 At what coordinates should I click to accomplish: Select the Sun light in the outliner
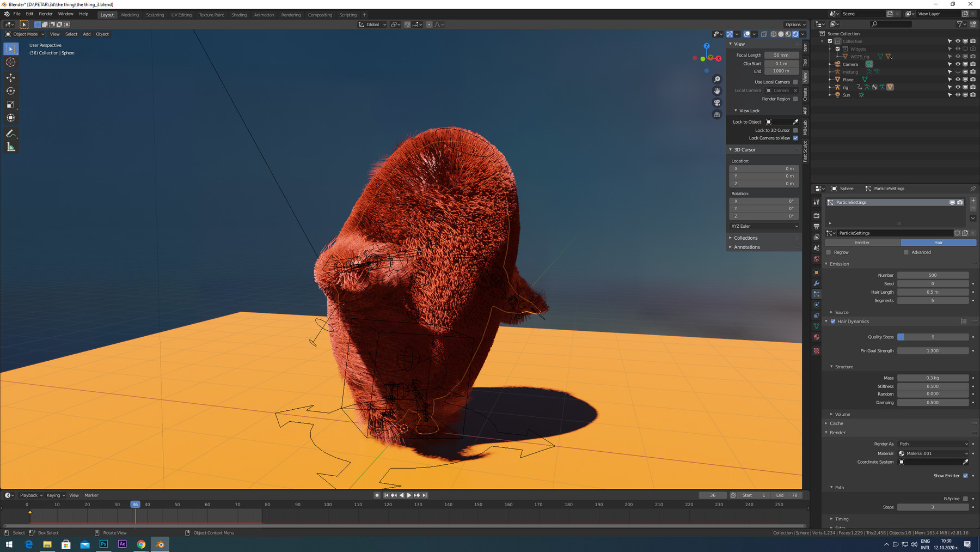coord(846,94)
